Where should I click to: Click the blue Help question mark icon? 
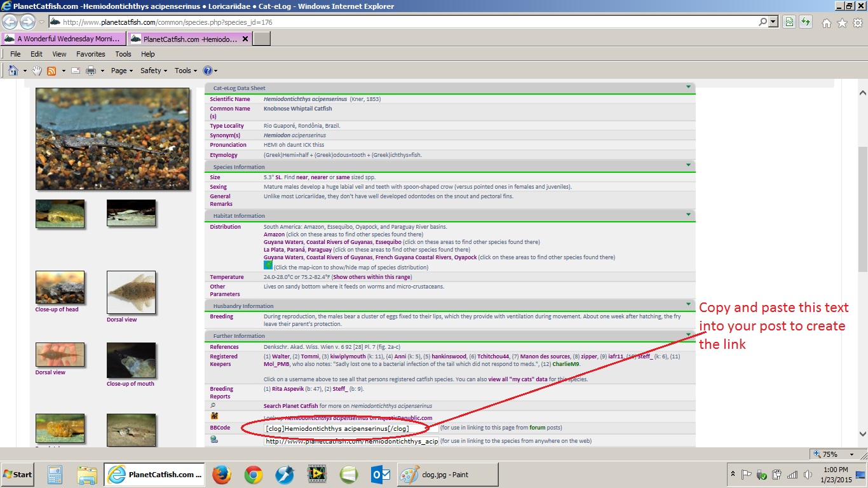click(x=207, y=71)
